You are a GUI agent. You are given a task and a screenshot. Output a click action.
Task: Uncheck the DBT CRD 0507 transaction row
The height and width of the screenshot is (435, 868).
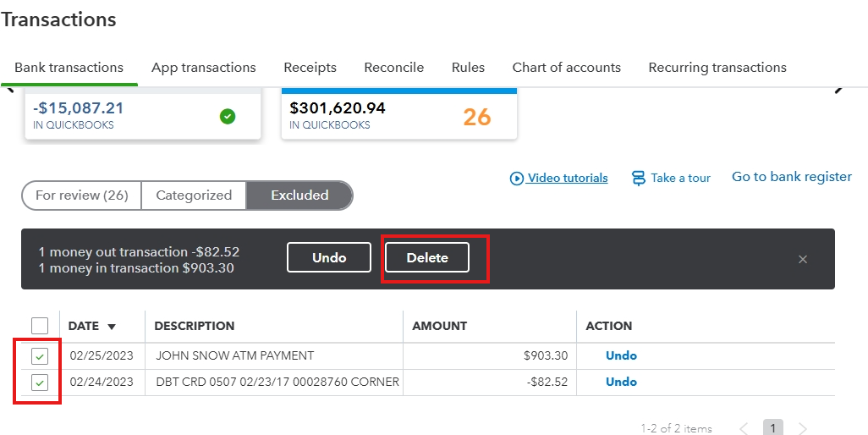point(40,383)
